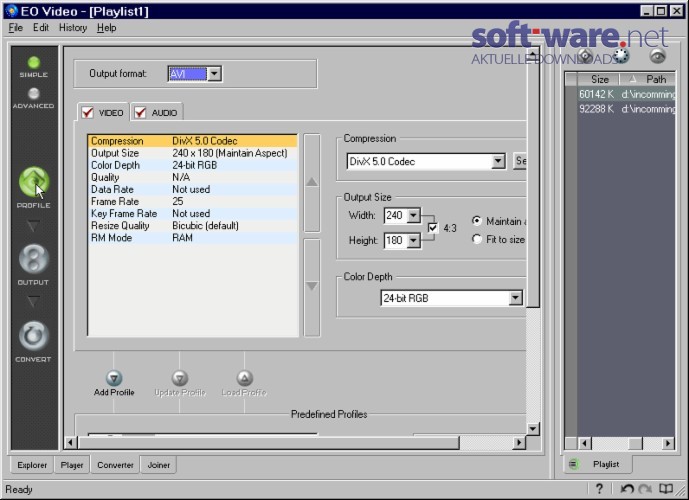Toggle the VIDEO checkbox
The image size is (689, 500).
(87, 112)
